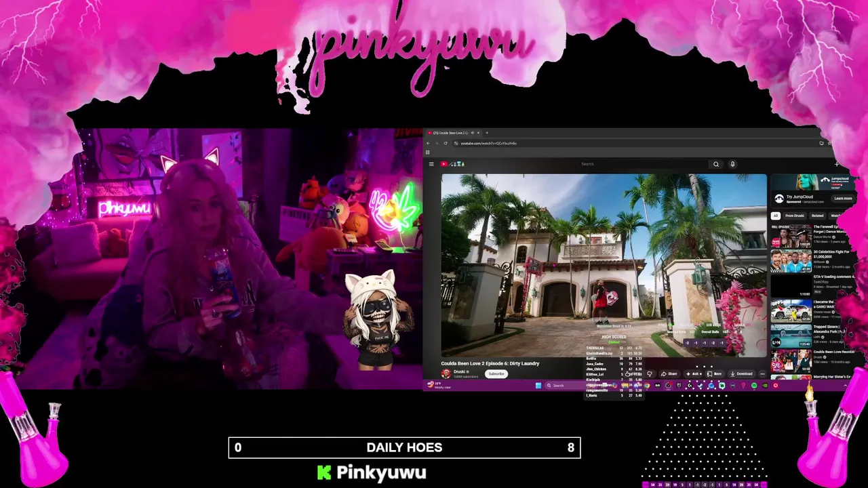This screenshot has height=488, width=868.
Task: Click the Druski channel avatar
Action: point(446,373)
